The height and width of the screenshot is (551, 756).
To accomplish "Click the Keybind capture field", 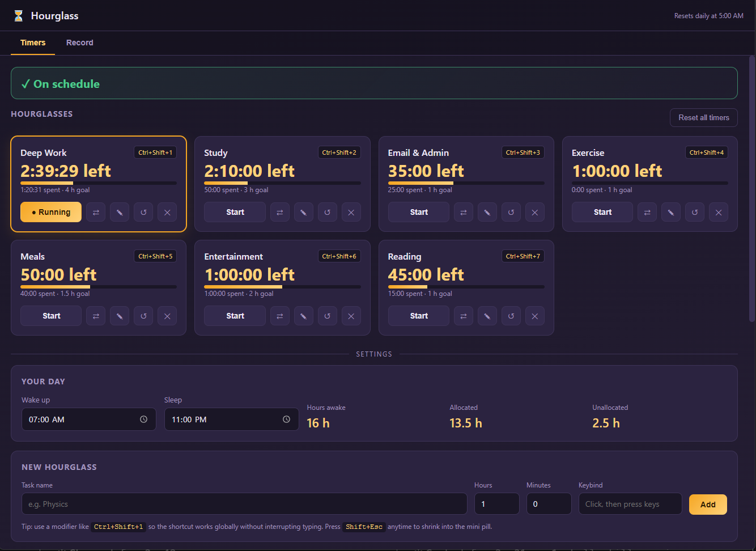I will point(630,504).
